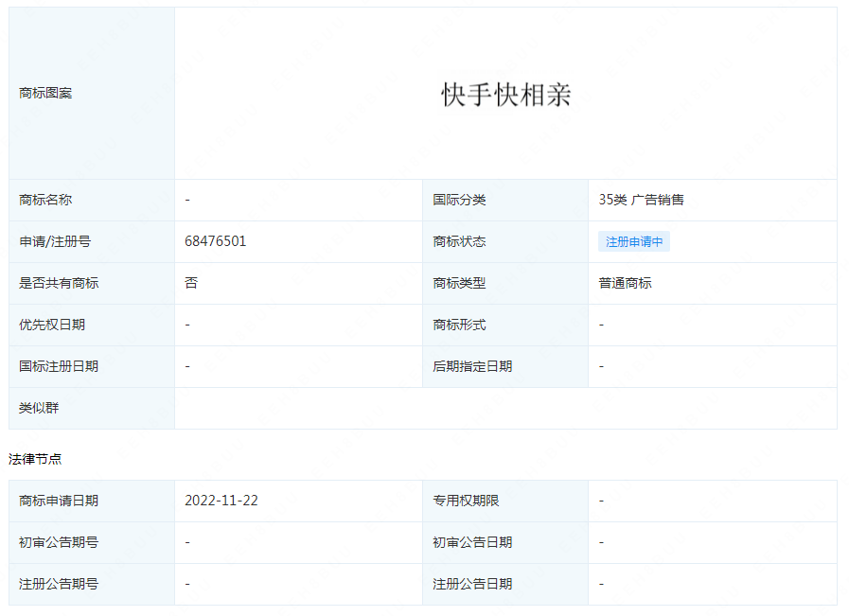Click the 普通商标 trademark type value
The height and width of the screenshot is (616, 849).
625,283
